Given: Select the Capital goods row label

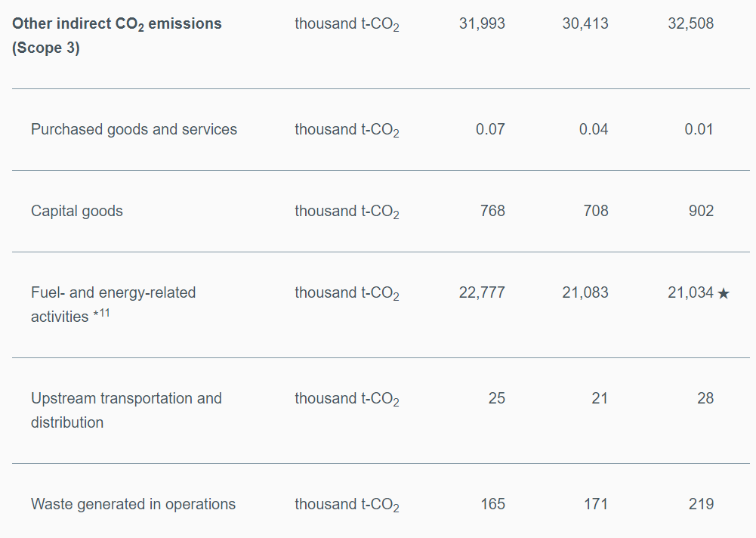Looking at the screenshot, I should point(77,211).
